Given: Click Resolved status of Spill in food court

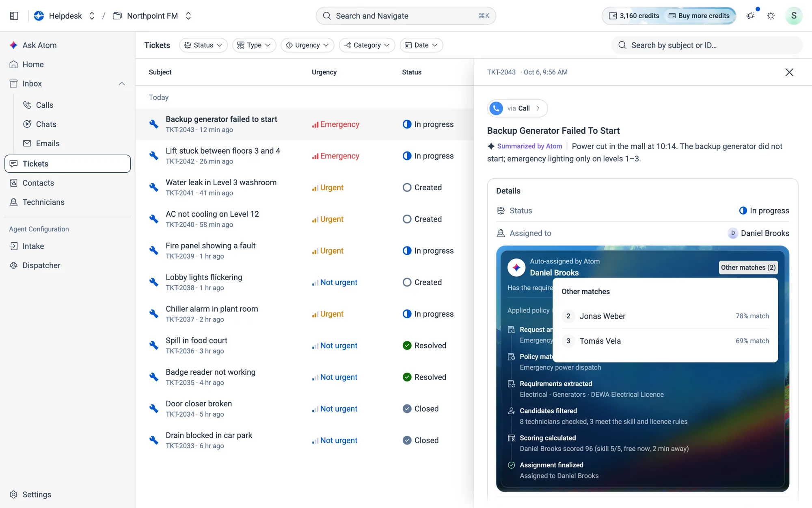Looking at the screenshot, I should tap(424, 345).
